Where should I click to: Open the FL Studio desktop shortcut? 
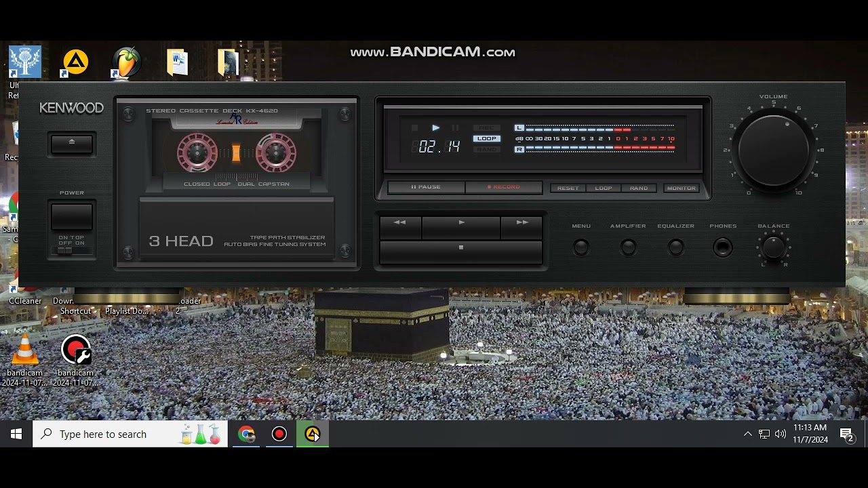coord(127,62)
